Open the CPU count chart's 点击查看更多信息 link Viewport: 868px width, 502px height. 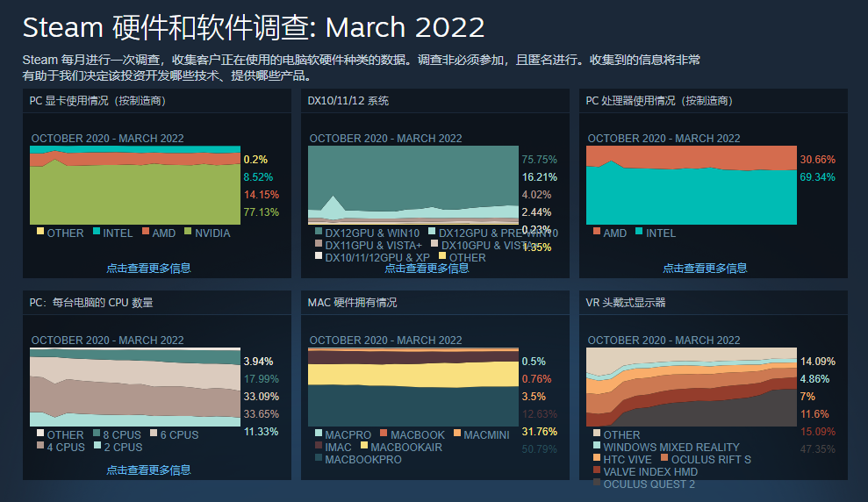[148, 470]
